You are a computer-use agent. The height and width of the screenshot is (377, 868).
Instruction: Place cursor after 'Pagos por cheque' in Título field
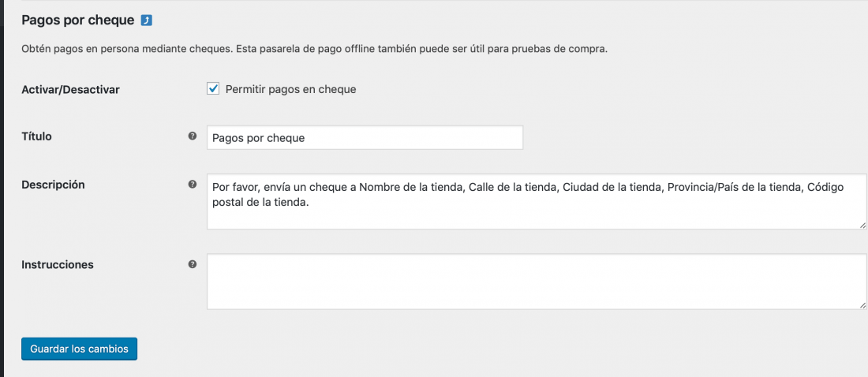306,138
